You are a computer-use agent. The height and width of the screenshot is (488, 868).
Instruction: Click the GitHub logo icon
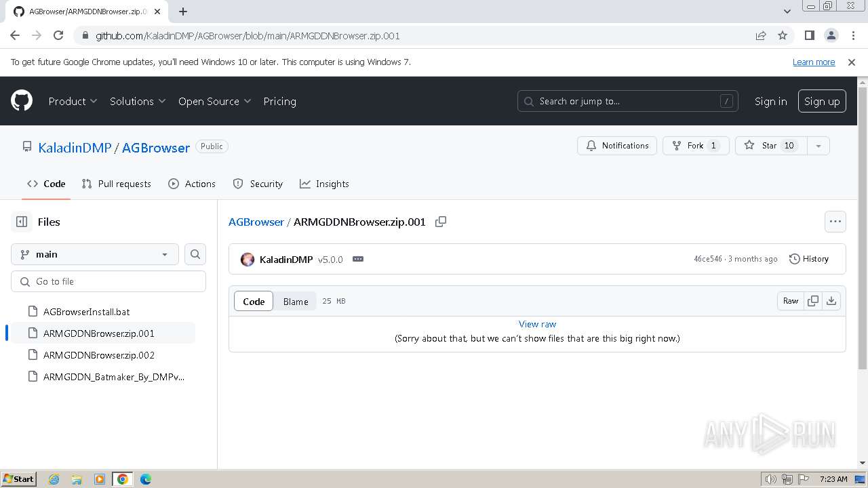click(22, 101)
